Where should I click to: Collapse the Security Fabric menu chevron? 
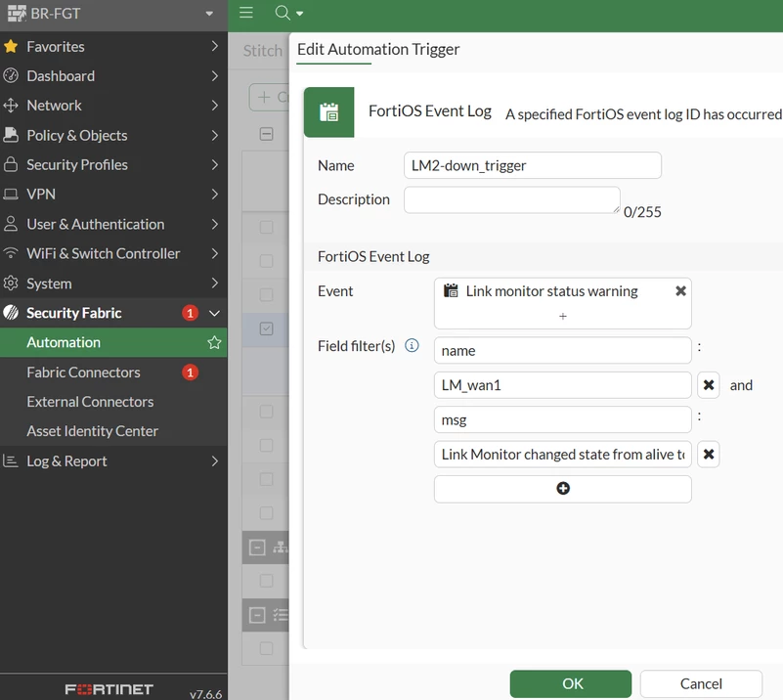(x=214, y=313)
